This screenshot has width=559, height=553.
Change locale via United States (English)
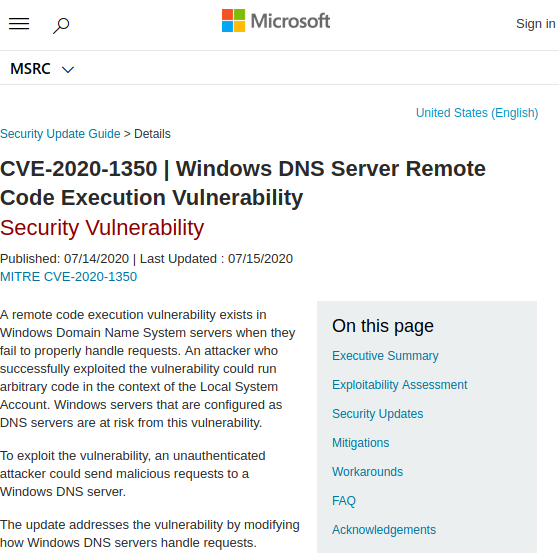point(477,113)
